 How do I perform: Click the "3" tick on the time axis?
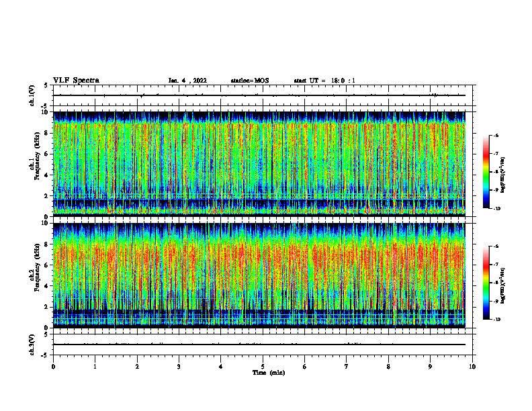coord(179,367)
